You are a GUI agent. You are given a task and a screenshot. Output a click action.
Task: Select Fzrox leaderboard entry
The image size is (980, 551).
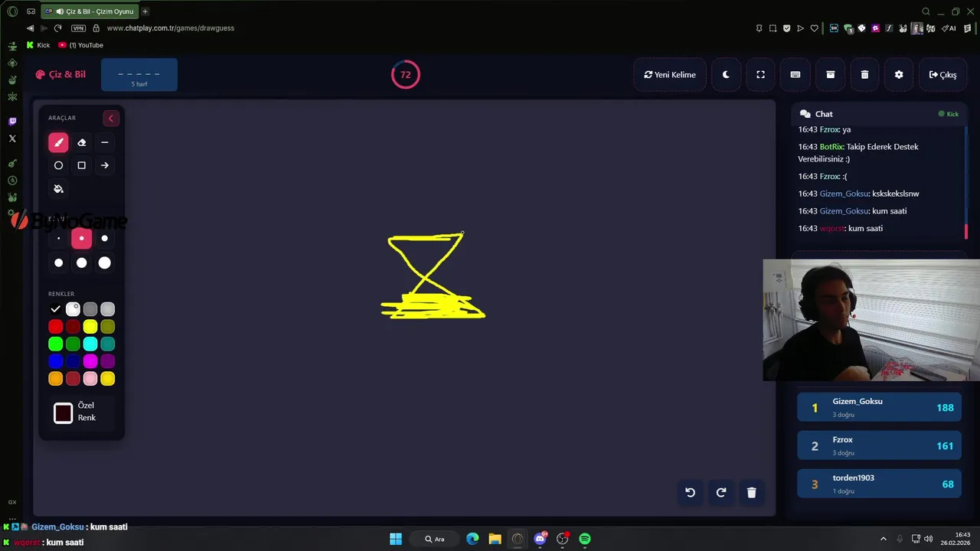[x=880, y=445]
